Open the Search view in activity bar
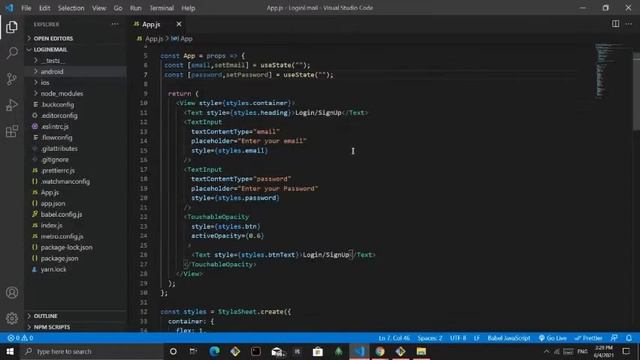The image size is (640, 360). point(12,53)
